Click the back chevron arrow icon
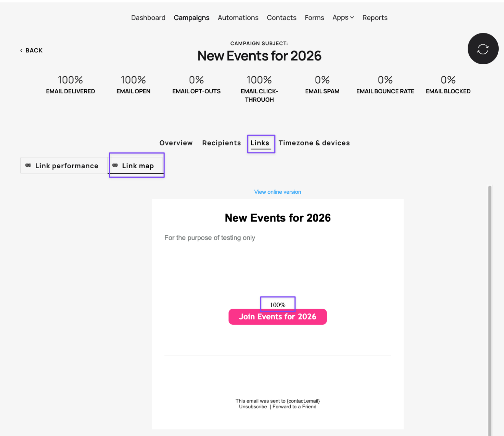 point(21,51)
